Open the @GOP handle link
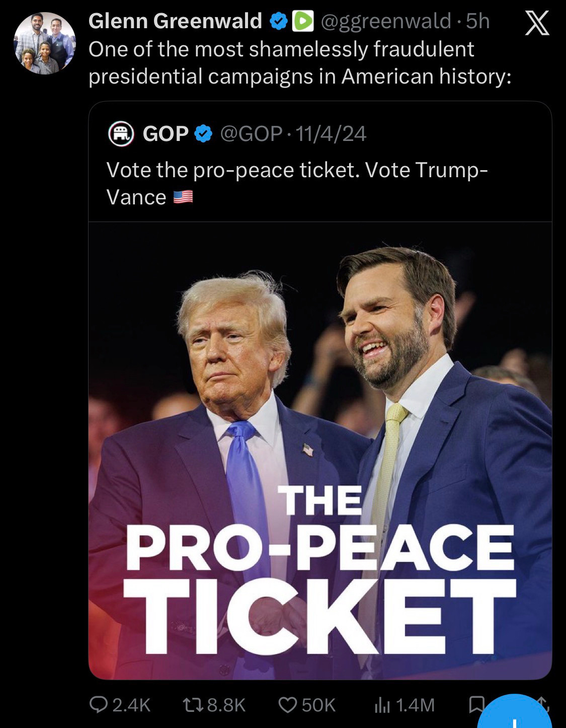The image size is (566, 728). click(x=251, y=134)
